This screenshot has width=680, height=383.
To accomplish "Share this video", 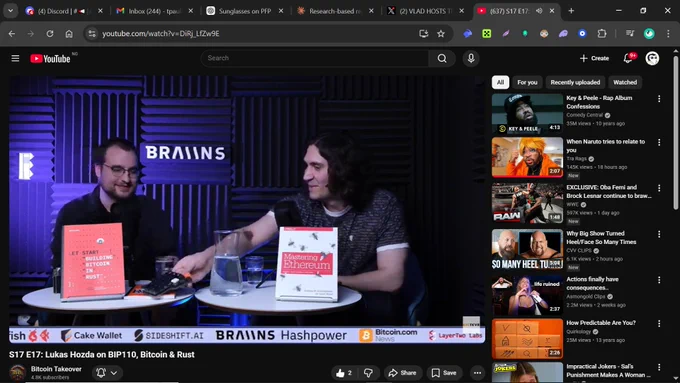I will pos(402,373).
